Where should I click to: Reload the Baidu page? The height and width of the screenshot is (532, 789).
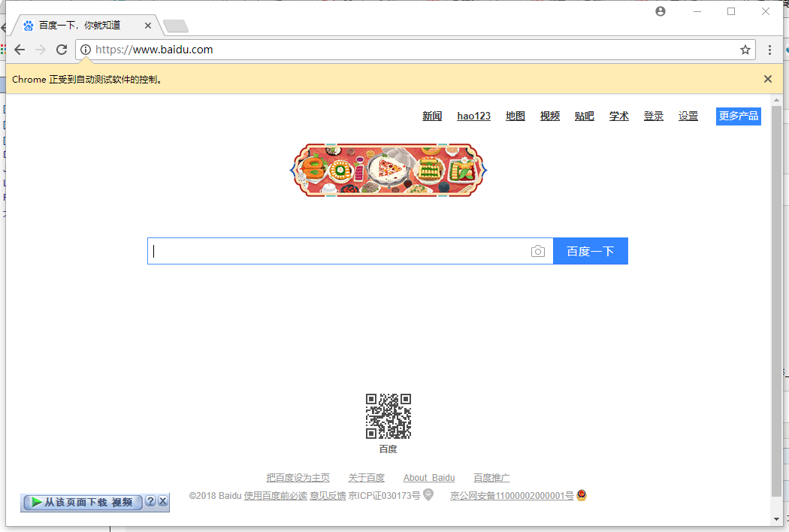click(62, 50)
